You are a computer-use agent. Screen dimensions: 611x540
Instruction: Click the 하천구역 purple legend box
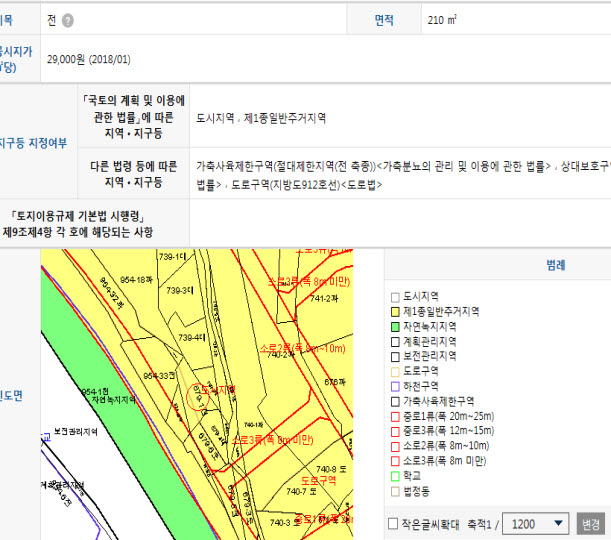395,386
